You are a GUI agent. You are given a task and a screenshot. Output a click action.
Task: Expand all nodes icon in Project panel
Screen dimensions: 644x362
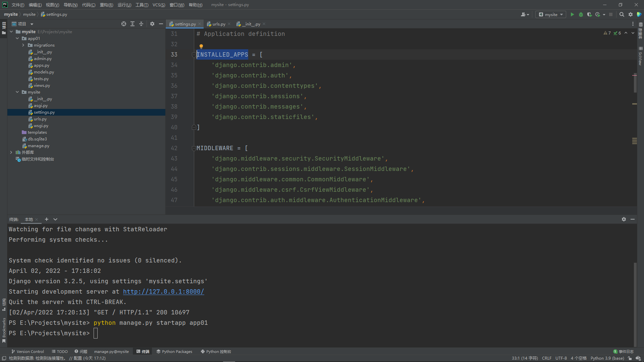pos(132,24)
